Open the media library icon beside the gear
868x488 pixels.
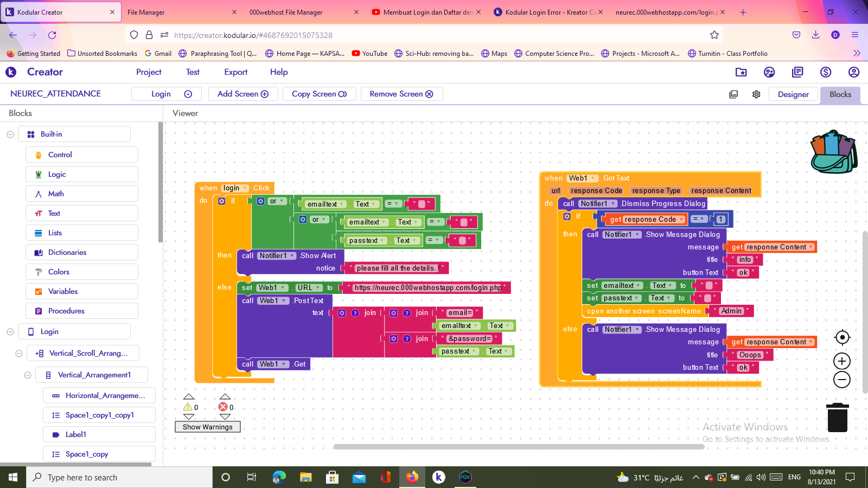733,94
